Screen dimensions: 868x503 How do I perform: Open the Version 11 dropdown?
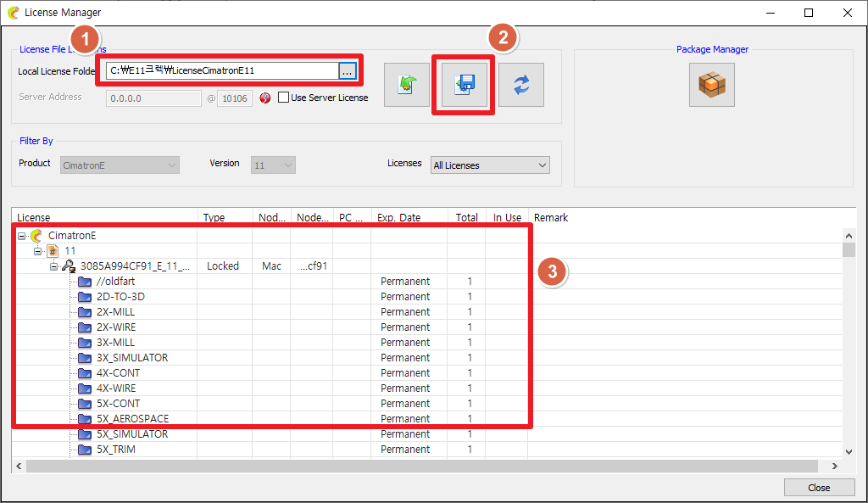pyautogui.click(x=273, y=165)
